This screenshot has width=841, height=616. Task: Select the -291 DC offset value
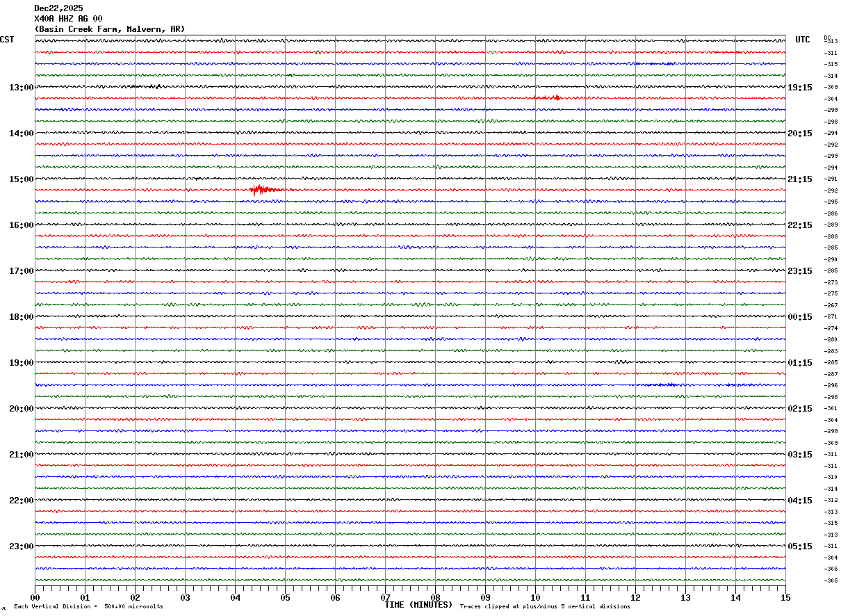831,179
